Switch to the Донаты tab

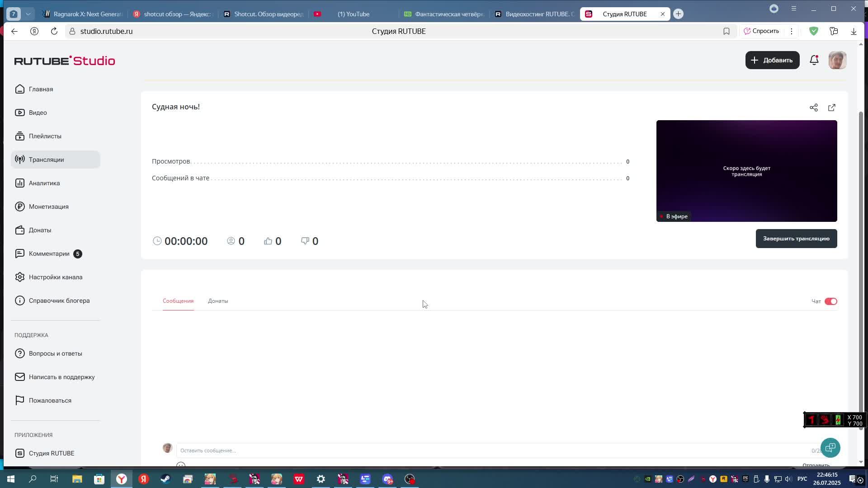coord(217,301)
